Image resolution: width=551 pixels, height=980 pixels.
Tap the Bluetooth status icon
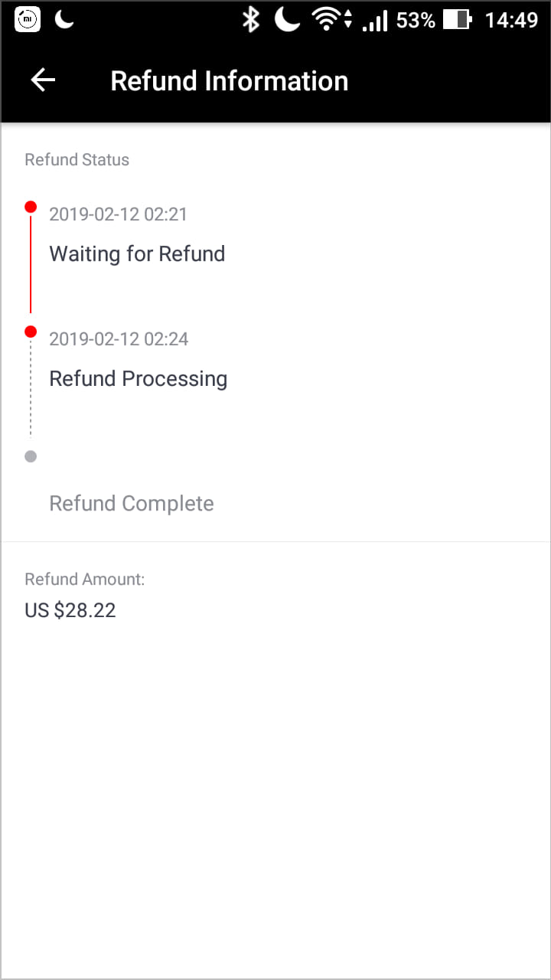(x=250, y=20)
